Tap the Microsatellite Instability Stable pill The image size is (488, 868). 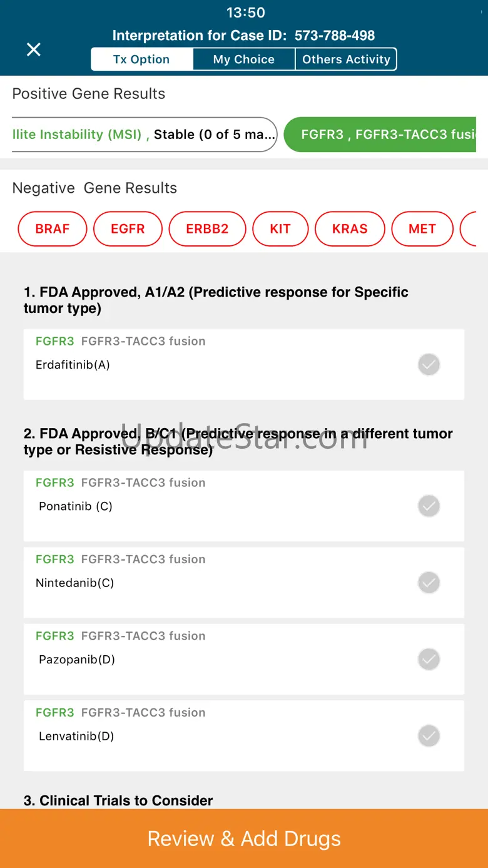coord(145,135)
